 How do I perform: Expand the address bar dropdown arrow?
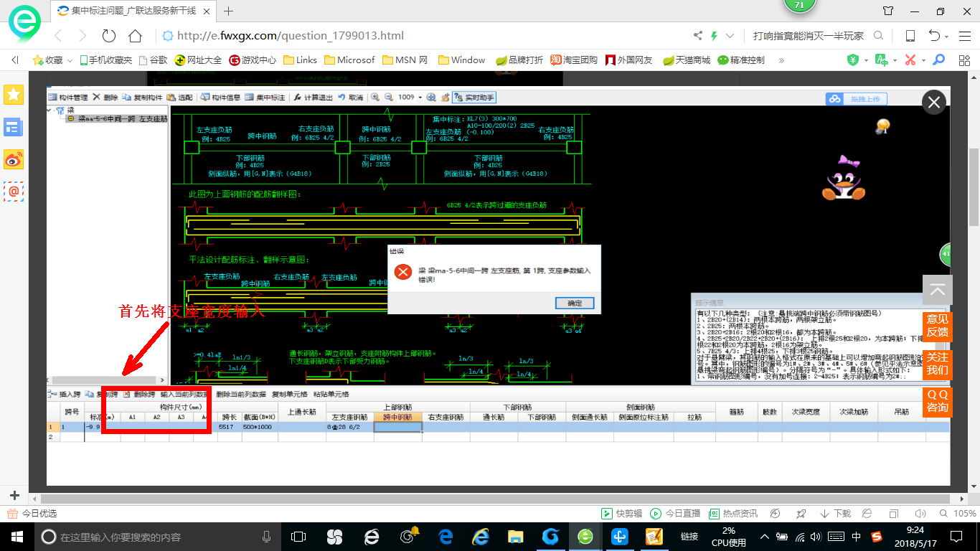(730, 36)
